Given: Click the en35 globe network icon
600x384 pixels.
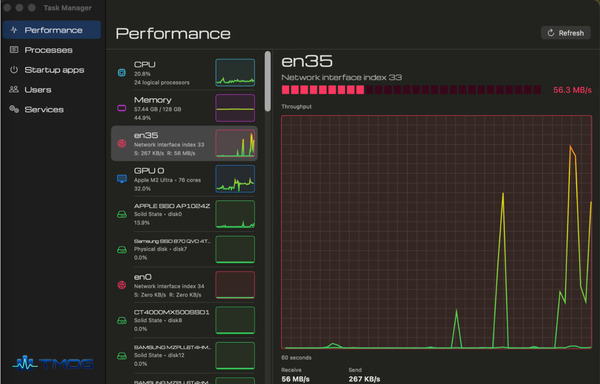Looking at the screenshot, I should click(122, 143).
